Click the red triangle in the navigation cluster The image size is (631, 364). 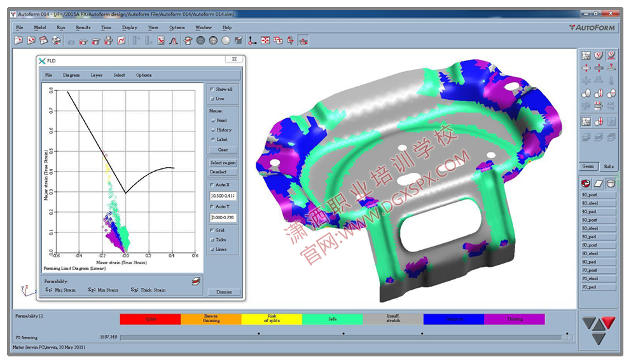pos(609,322)
